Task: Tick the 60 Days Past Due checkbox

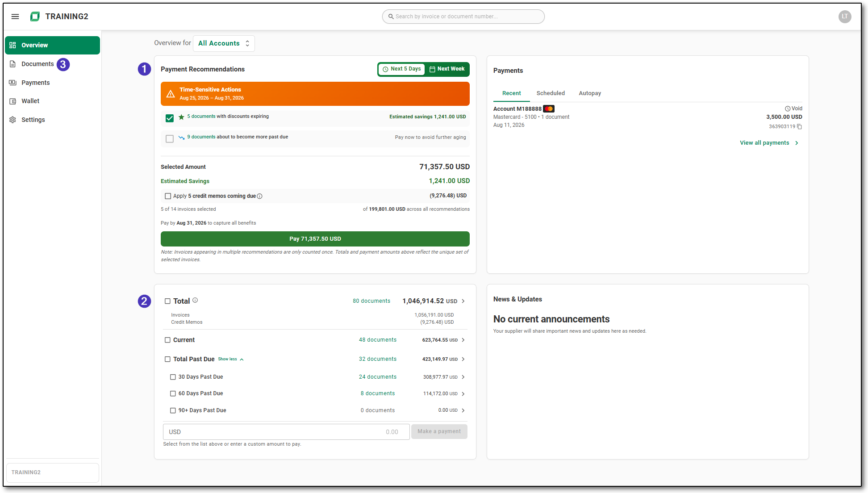Action: [x=173, y=393]
